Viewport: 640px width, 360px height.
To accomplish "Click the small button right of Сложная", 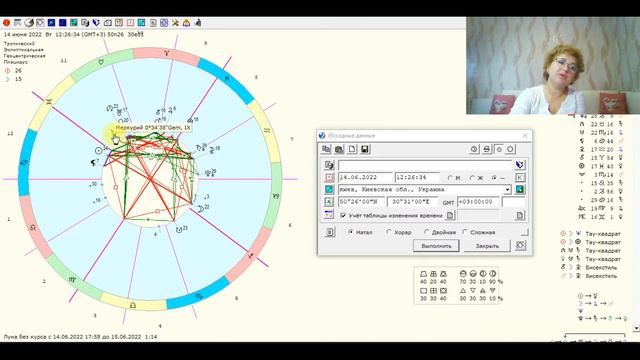I will click(524, 232).
